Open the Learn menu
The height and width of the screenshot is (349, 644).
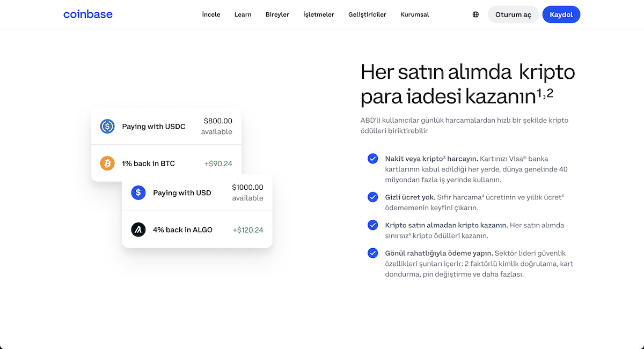click(x=243, y=14)
